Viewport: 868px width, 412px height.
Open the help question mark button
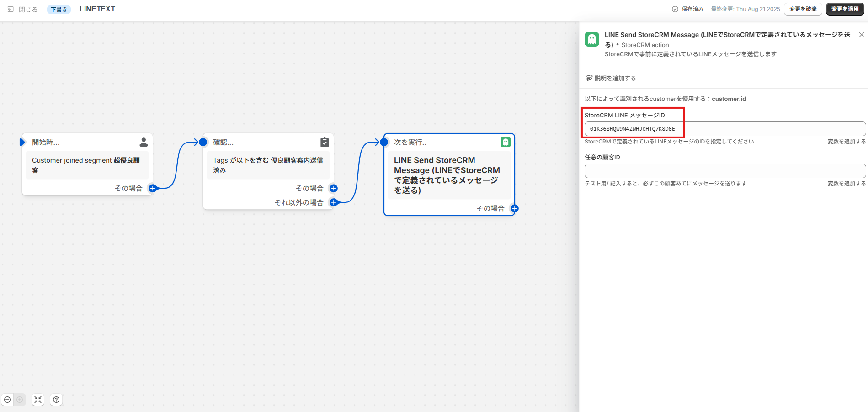tap(56, 400)
